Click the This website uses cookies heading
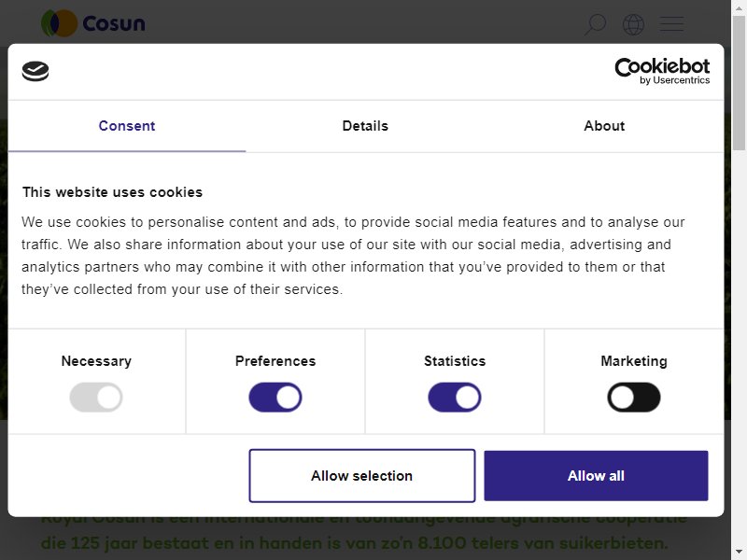The height and width of the screenshot is (560, 747). click(112, 192)
